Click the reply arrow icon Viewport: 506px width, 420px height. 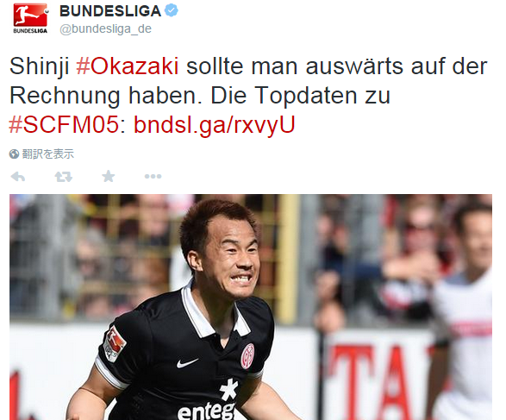18,177
